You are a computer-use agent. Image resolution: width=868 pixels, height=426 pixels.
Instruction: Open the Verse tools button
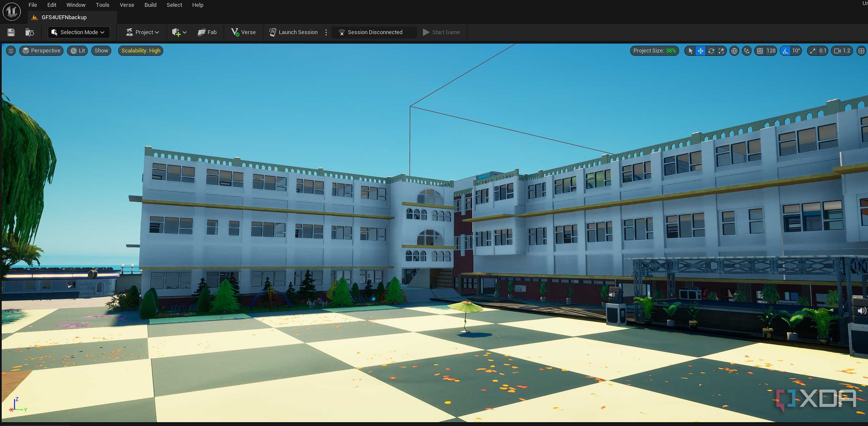pyautogui.click(x=243, y=32)
